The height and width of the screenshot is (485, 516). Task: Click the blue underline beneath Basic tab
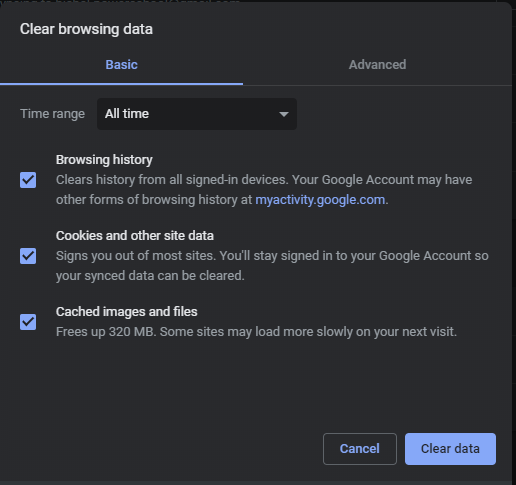coord(121,84)
